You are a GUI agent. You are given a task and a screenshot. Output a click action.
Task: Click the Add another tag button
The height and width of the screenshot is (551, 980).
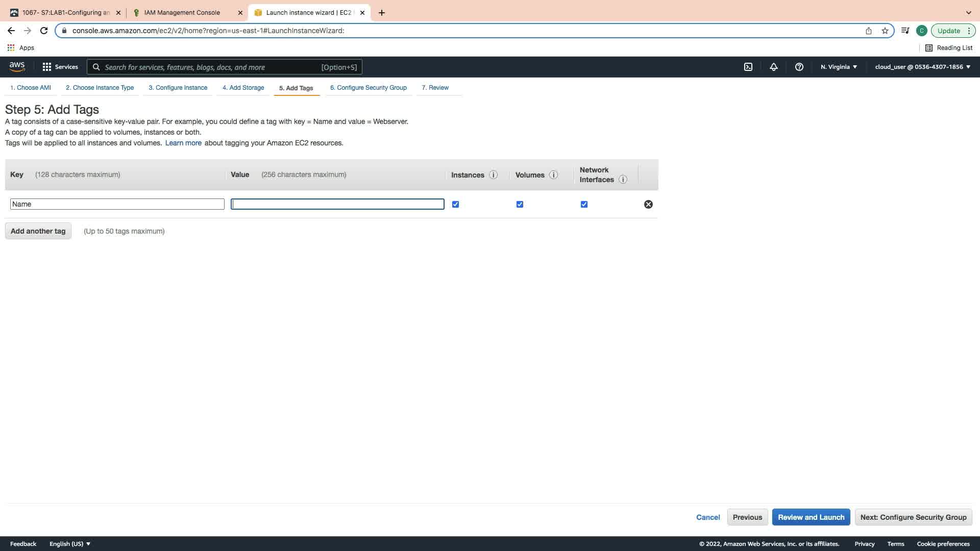[38, 231]
